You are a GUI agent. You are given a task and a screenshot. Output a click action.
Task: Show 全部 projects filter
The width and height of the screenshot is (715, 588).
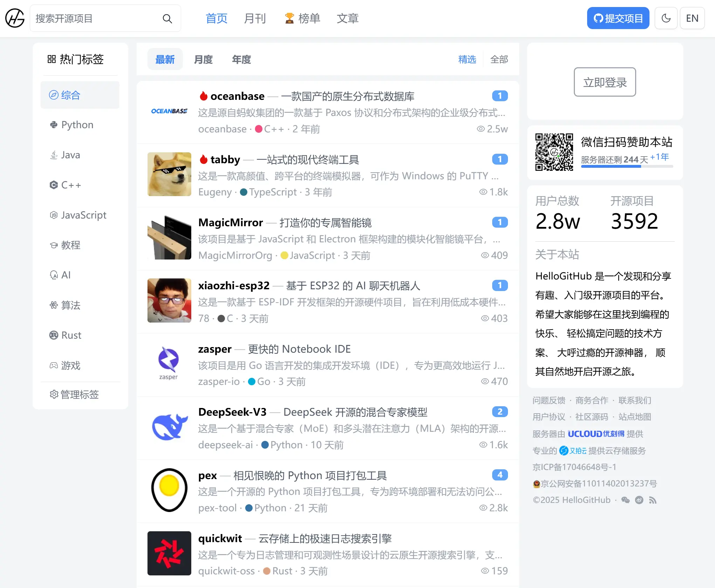pyautogui.click(x=499, y=60)
